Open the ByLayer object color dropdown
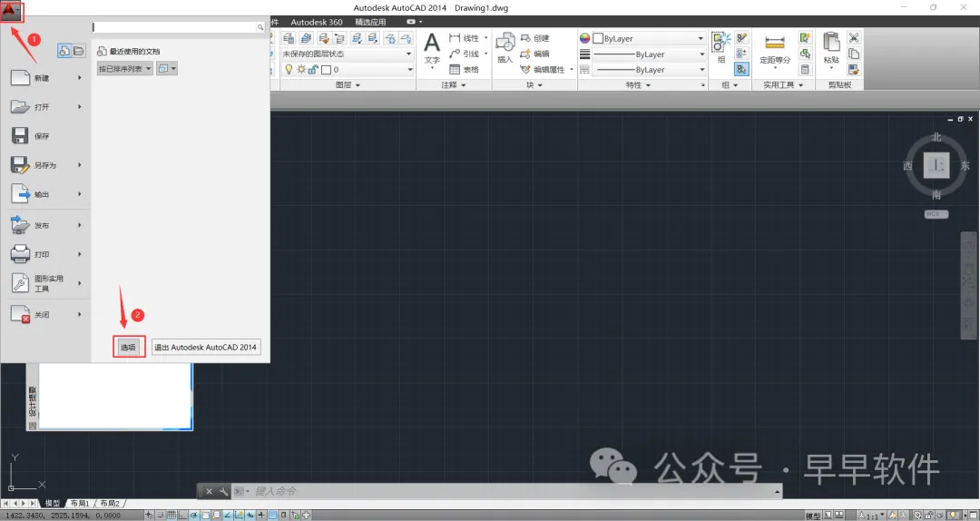Image resolution: width=980 pixels, height=521 pixels. click(649, 38)
